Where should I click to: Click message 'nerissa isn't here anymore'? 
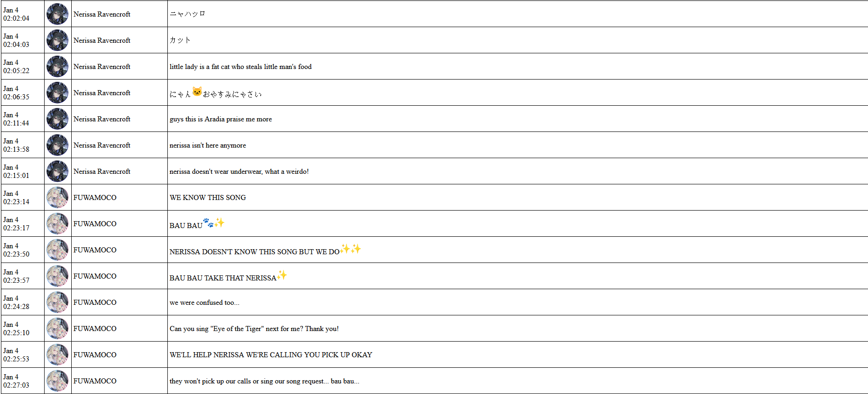tap(208, 145)
